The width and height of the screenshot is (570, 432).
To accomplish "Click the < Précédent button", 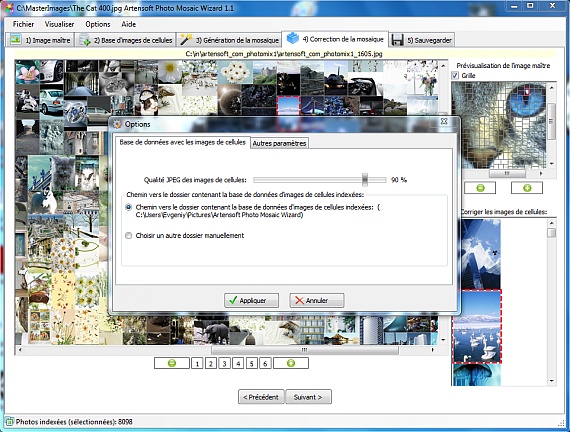I will [x=261, y=397].
